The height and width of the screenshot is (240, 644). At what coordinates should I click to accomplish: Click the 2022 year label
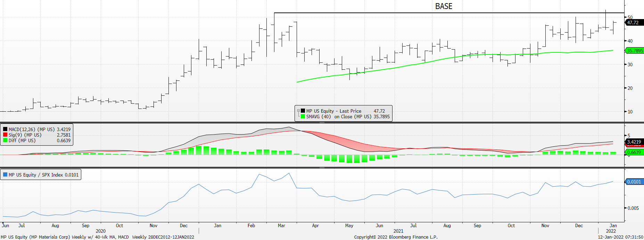pos(611,231)
